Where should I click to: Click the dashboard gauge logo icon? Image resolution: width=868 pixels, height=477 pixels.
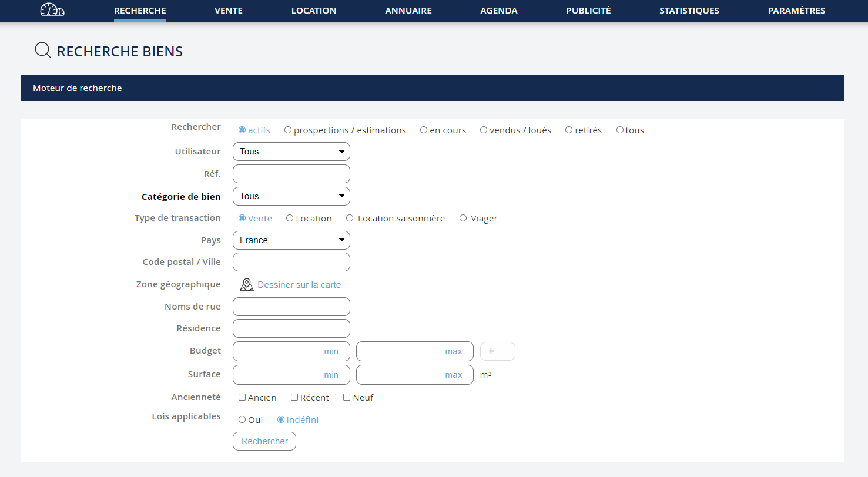click(x=52, y=10)
